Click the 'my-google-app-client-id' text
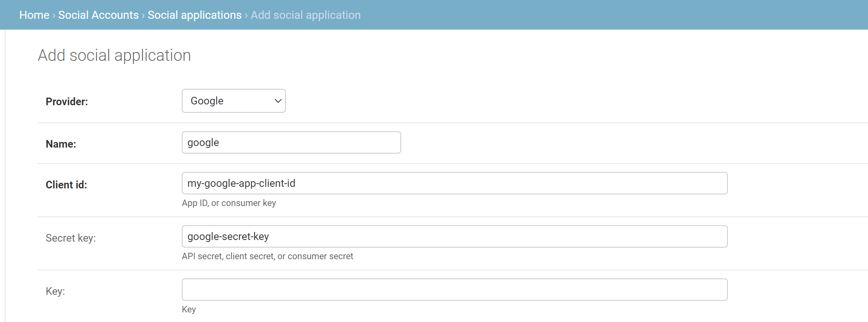868x322 pixels. click(x=241, y=183)
